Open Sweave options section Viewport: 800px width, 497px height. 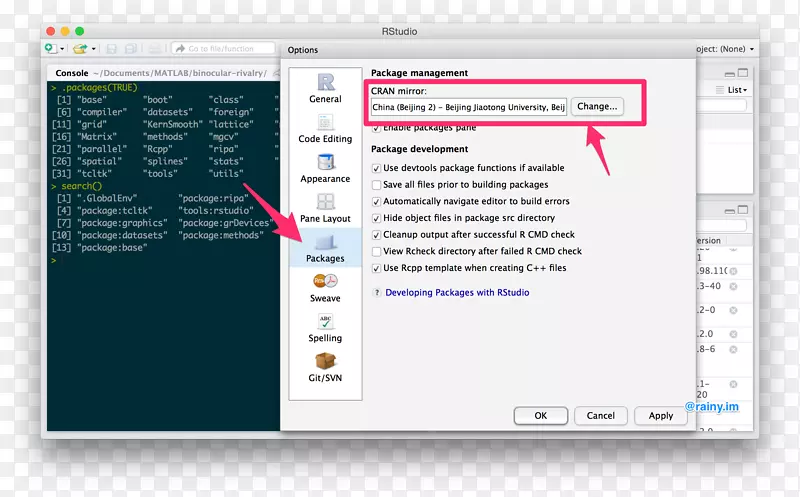tap(325, 288)
